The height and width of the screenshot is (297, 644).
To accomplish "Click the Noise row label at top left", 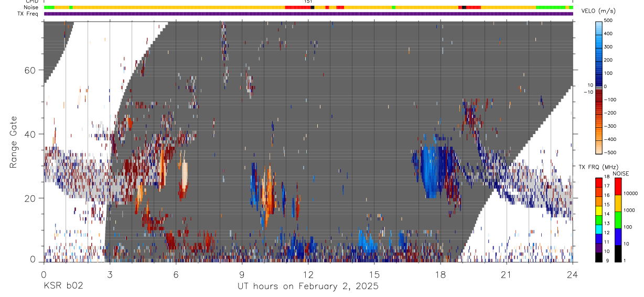I will (x=32, y=7).
